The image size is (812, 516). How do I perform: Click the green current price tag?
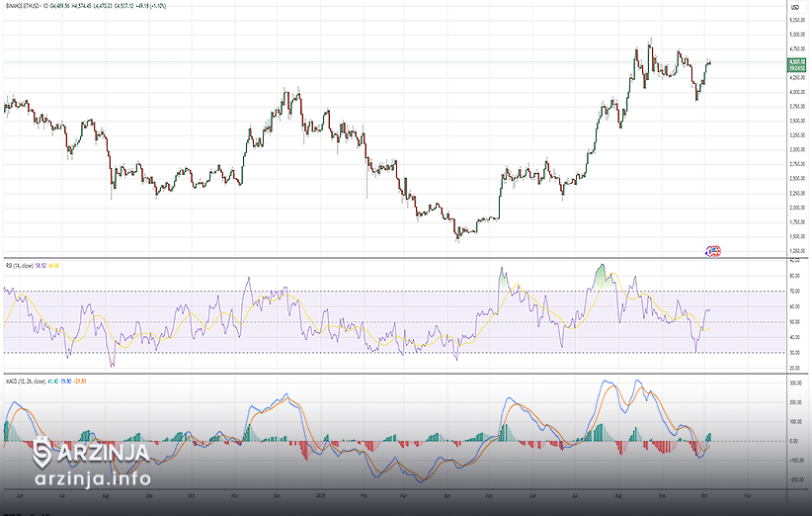pos(794,65)
